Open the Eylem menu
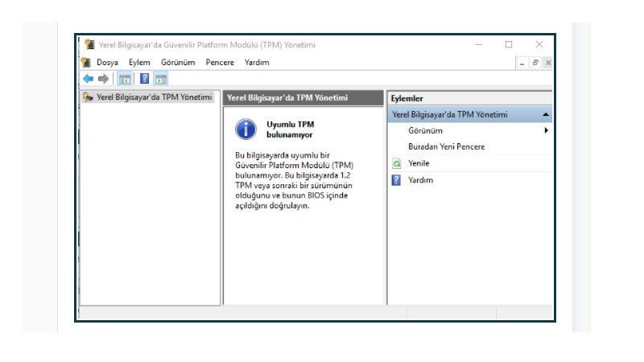The height and width of the screenshot is (362, 644). point(139,63)
